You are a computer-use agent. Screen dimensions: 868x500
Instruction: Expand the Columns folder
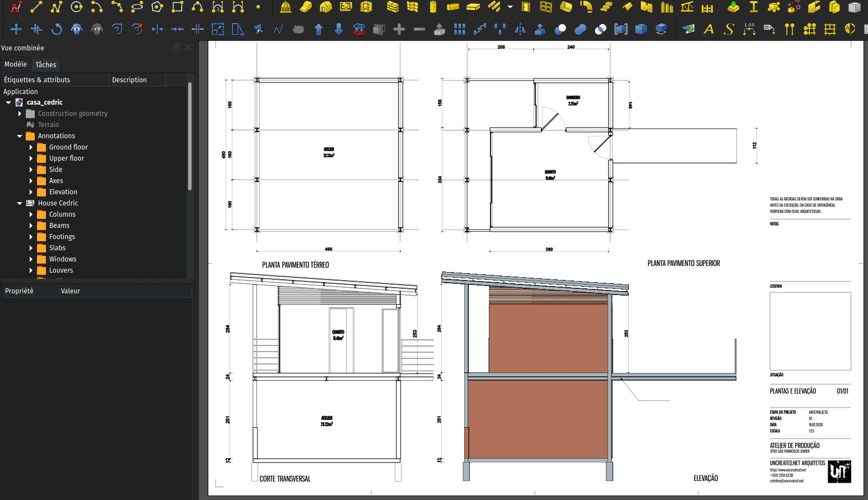31,214
